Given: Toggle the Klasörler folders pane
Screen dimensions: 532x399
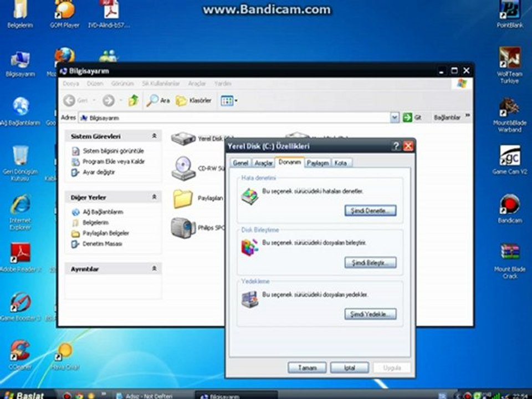Looking at the screenshot, I should 193,100.
